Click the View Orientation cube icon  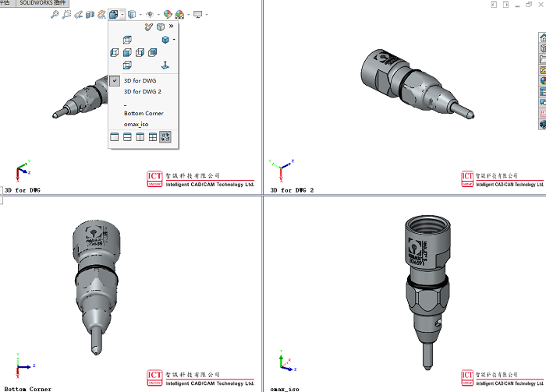[114, 15]
